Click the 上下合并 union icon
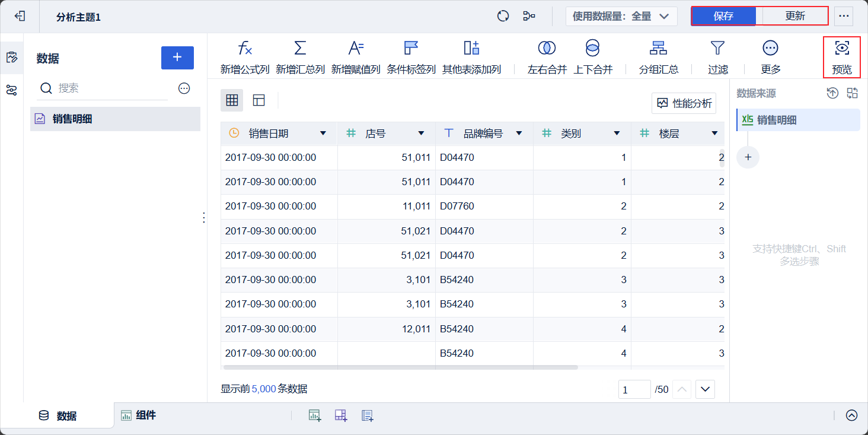The height and width of the screenshot is (435, 868). click(x=592, y=48)
